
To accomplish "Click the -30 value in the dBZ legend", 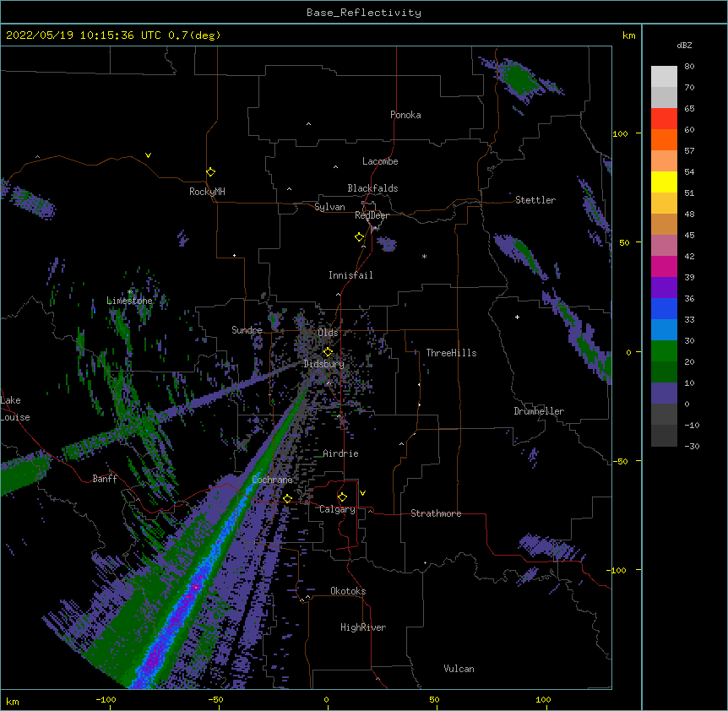I will (692, 446).
